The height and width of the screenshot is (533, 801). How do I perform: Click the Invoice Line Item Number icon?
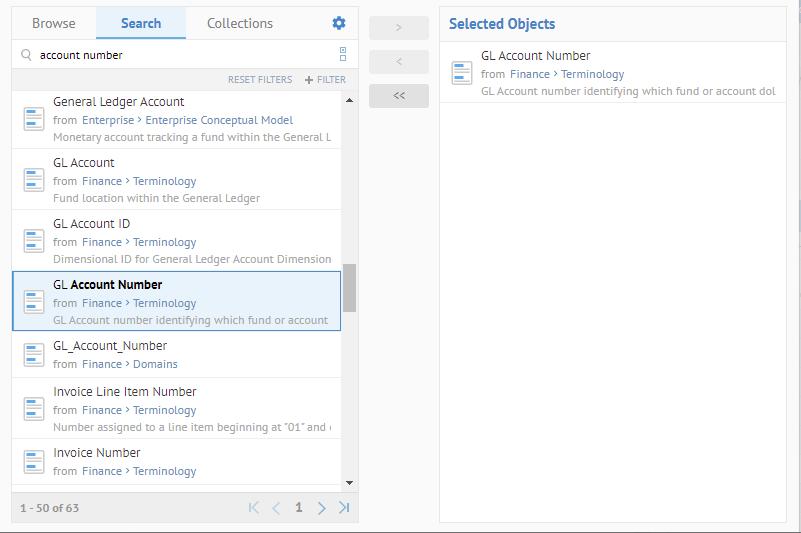click(34, 409)
